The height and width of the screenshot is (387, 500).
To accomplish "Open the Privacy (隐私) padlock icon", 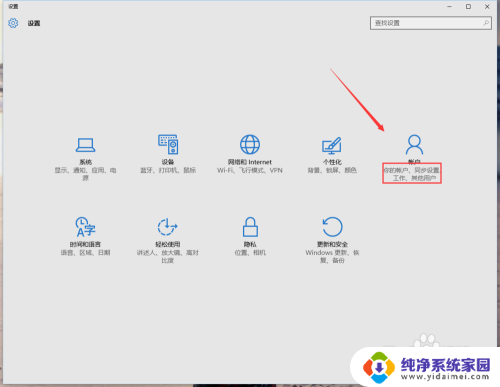I will [x=250, y=227].
